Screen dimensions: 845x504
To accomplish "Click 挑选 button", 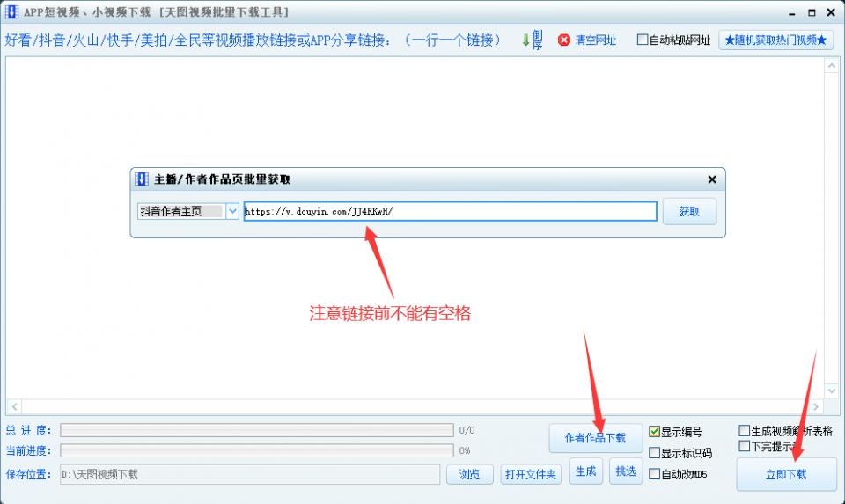I will (x=626, y=471).
